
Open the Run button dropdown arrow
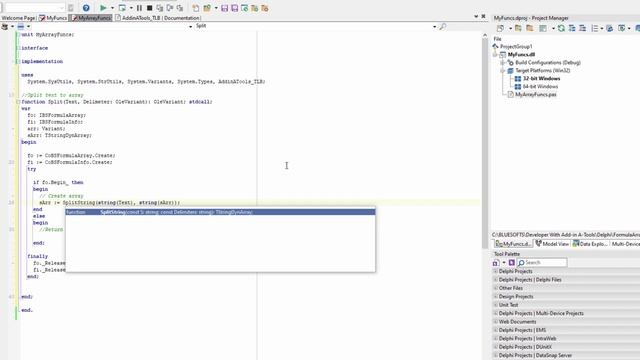click(112, 8)
